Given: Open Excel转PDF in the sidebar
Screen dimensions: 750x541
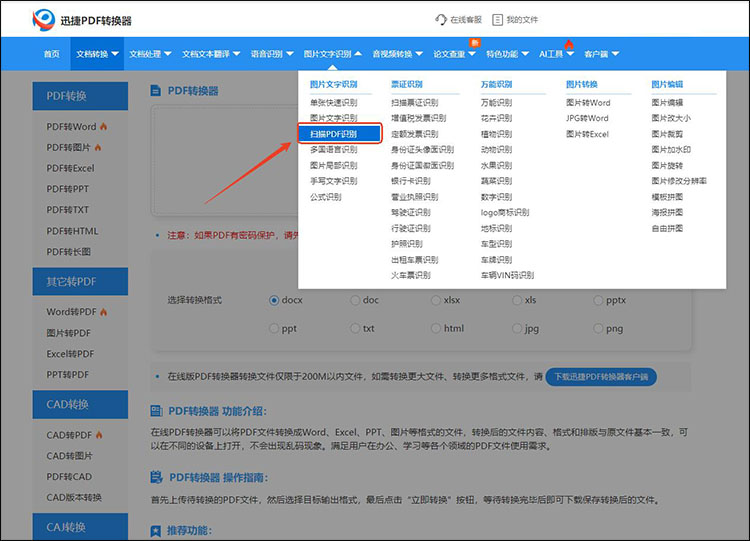Looking at the screenshot, I should pyautogui.click(x=70, y=354).
